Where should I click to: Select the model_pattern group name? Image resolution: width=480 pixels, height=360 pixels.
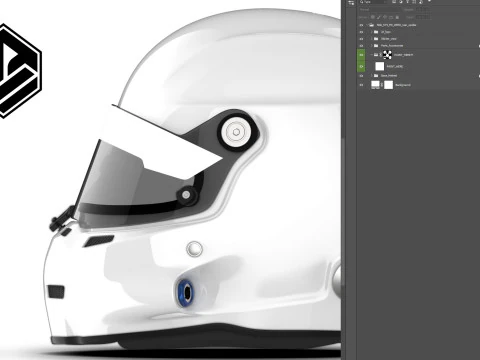(403, 55)
